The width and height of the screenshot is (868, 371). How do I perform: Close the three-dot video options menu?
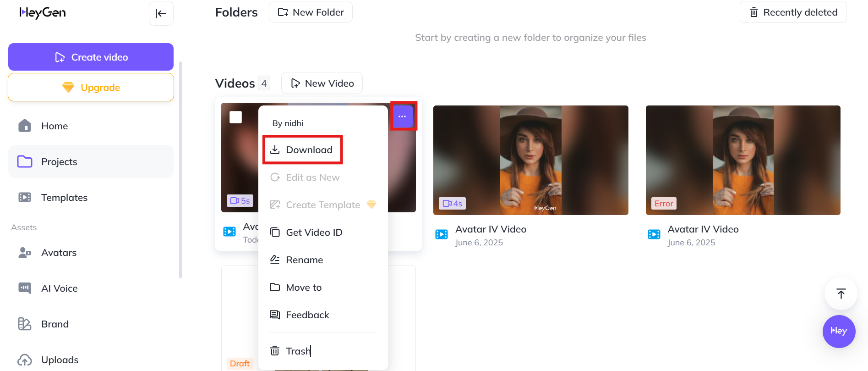[x=402, y=116]
